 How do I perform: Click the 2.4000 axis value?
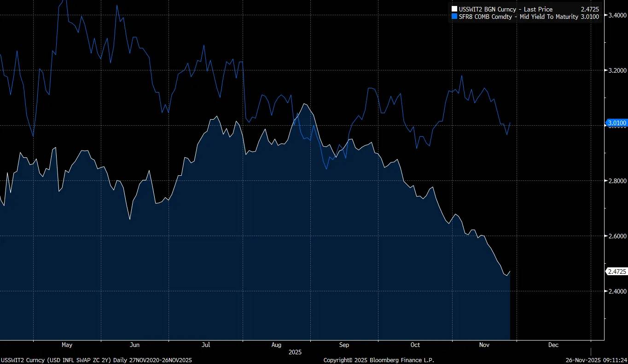pyautogui.click(x=616, y=292)
